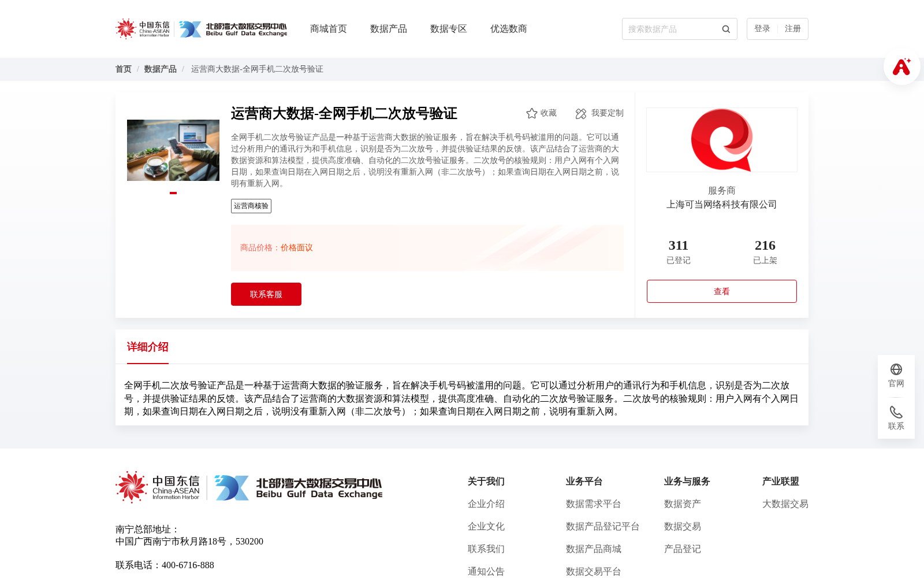Click the 运营商核验 tag
Screen dimensions: 924x578
pyautogui.click(x=251, y=206)
